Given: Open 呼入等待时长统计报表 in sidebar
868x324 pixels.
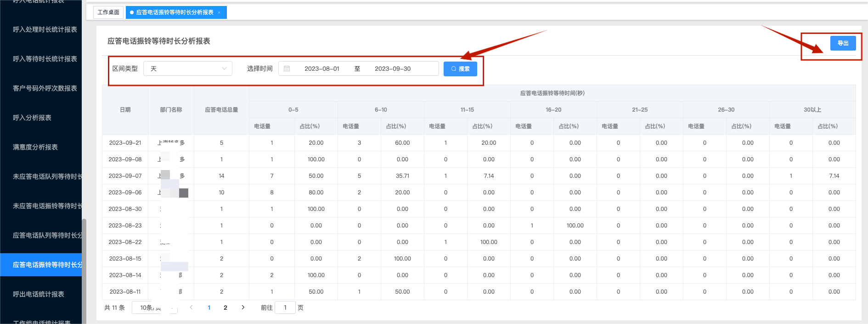Looking at the screenshot, I should [x=45, y=59].
